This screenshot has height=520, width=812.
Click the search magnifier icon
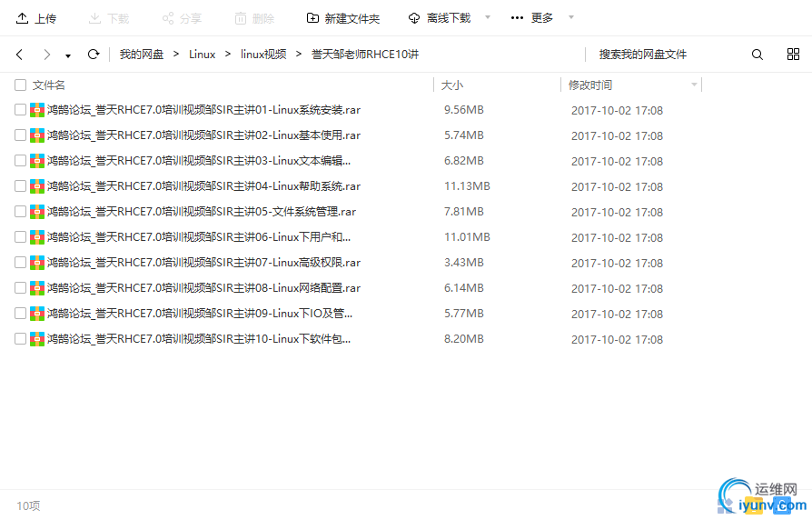pos(758,55)
